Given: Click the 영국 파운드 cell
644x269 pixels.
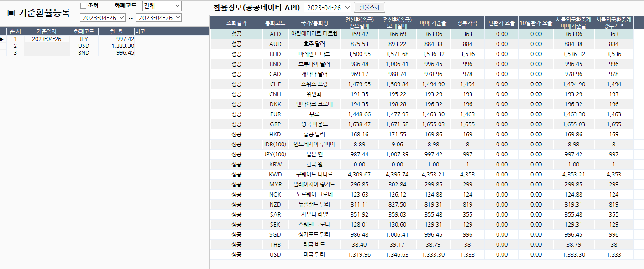Looking at the screenshot, I should pyautogui.click(x=314, y=124).
